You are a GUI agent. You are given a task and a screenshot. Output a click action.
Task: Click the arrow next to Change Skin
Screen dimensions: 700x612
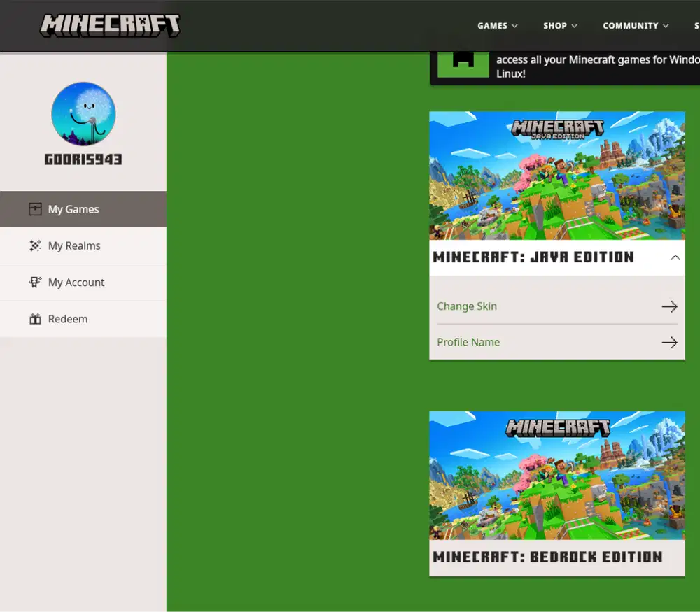tap(669, 306)
